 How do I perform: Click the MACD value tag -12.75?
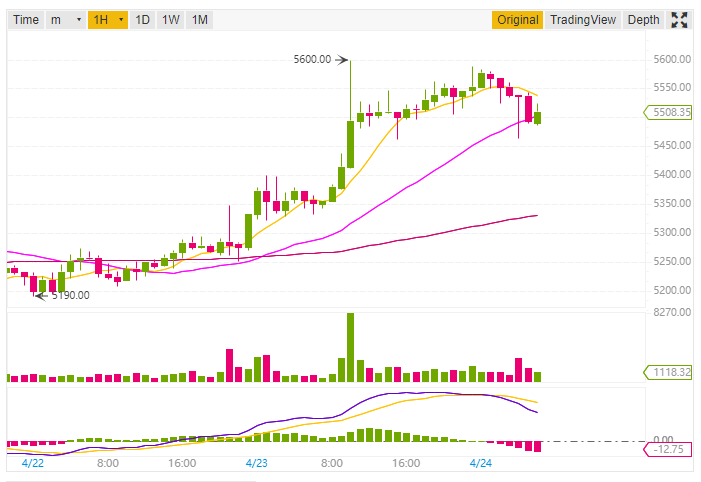(x=668, y=449)
